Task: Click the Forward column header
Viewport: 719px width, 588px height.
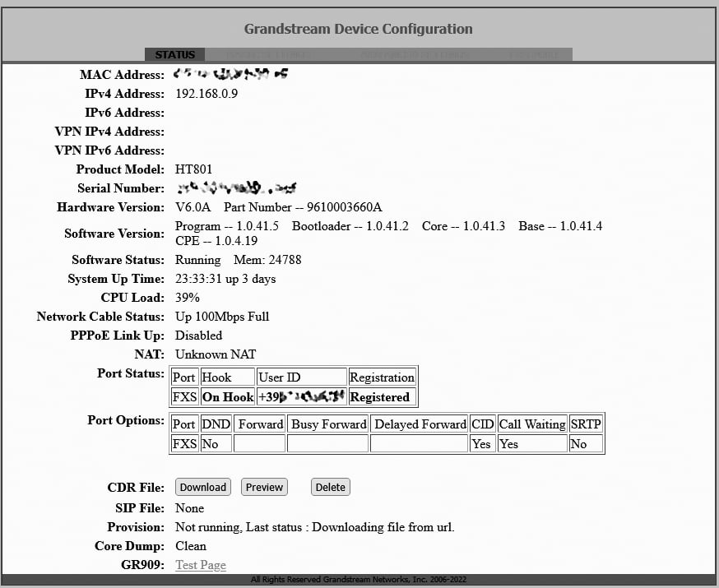Action: click(x=260, y=424)
